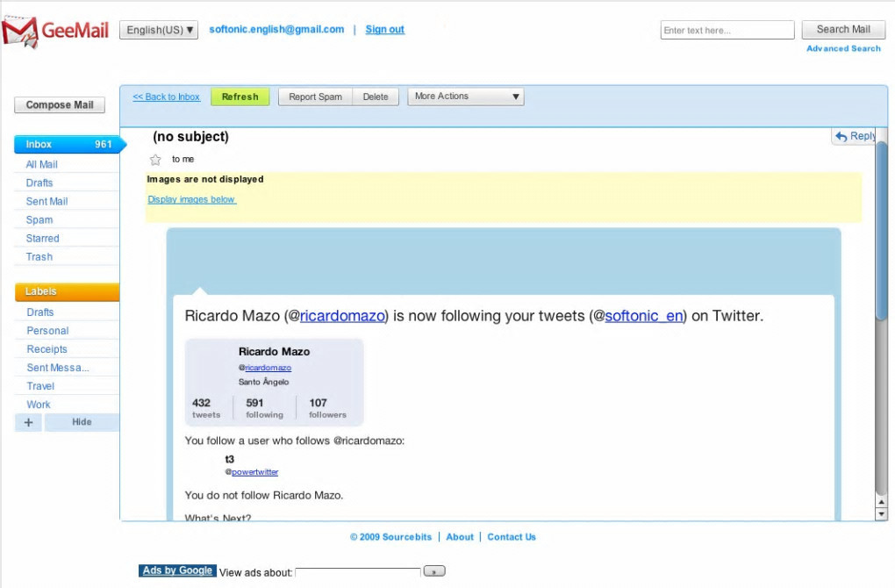Go back to Inbox link
Image resolution: width=895 pixels, height=588 pixels.
click(x=166, y=97)
